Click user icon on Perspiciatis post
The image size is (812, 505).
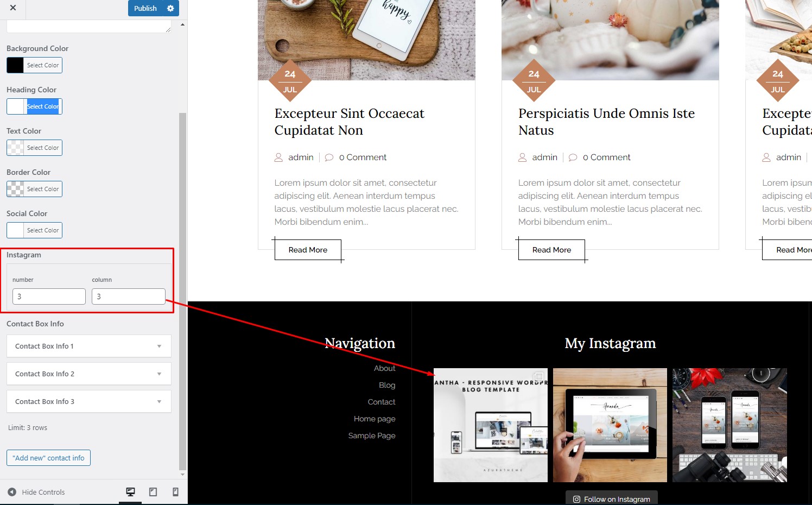[x=522, y=157]
